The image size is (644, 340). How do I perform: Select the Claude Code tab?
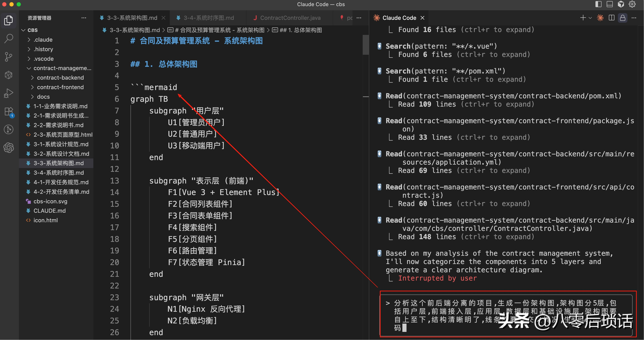click(399, 18)
